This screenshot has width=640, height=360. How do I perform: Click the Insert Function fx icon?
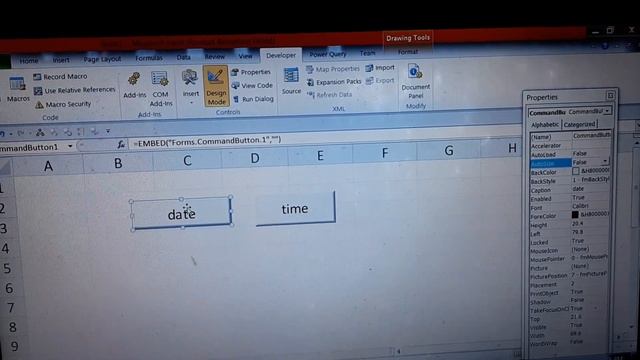121,144
